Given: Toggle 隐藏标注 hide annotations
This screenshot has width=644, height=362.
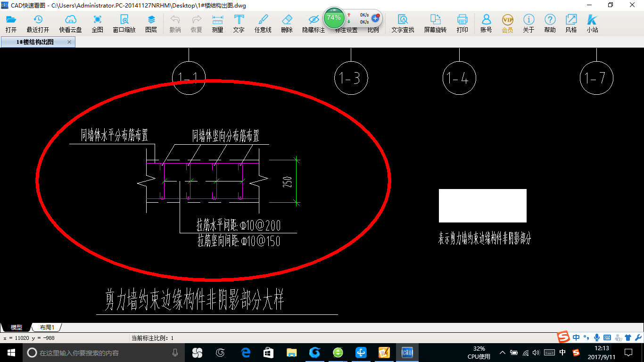Looking at the screenshot, I should coord(314,23).
